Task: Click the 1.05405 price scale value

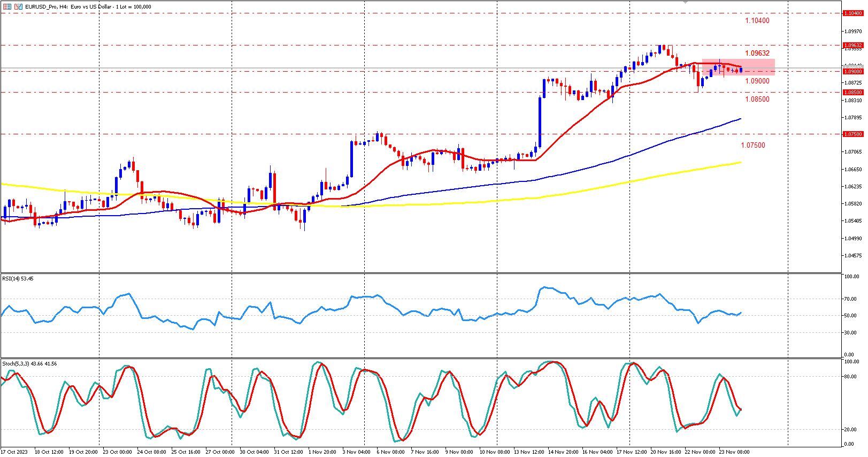Action: 854,221
